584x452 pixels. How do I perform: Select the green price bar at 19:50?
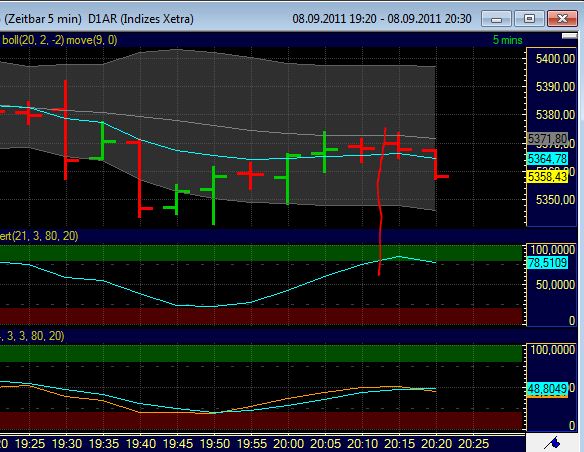[214, 195]
